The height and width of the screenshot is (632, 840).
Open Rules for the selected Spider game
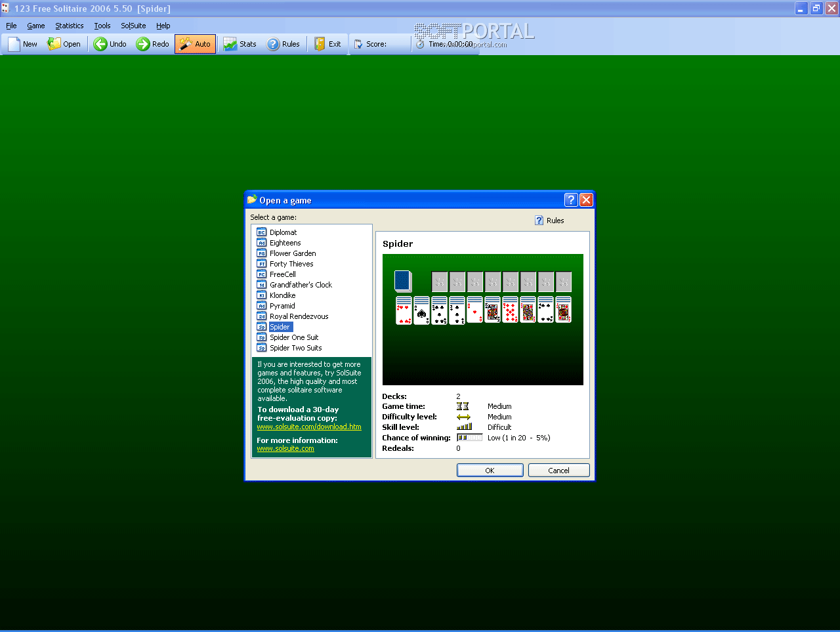tap(549, 221)
